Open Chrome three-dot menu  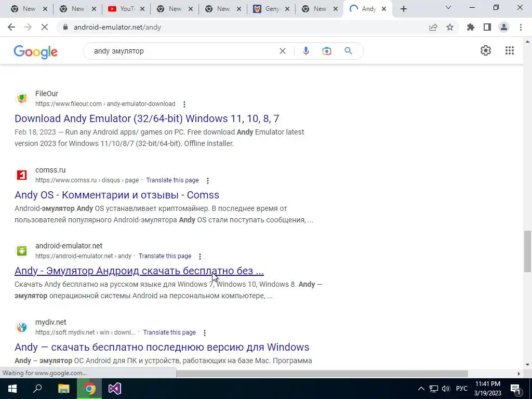point(521,27)
